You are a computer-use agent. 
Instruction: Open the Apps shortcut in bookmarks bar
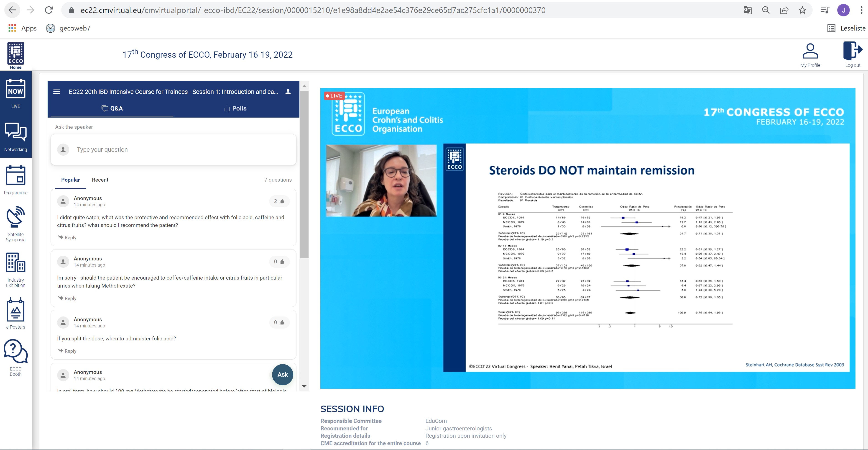(x=22, y=28)
